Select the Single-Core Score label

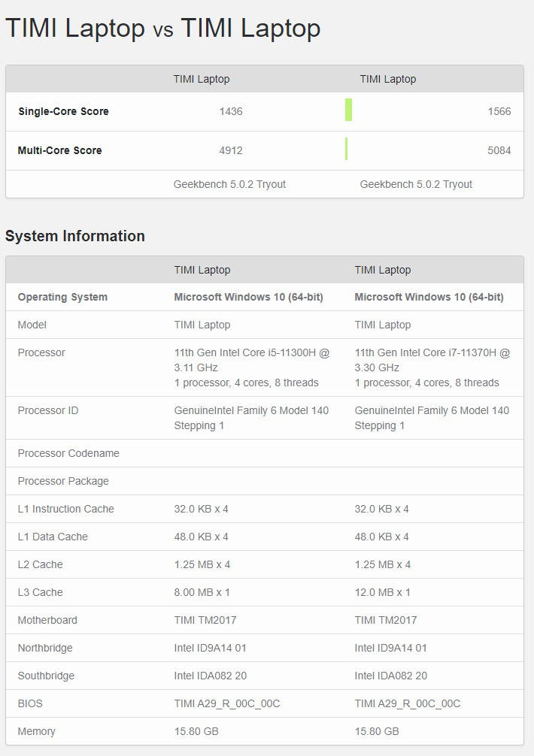coord(63,111)
